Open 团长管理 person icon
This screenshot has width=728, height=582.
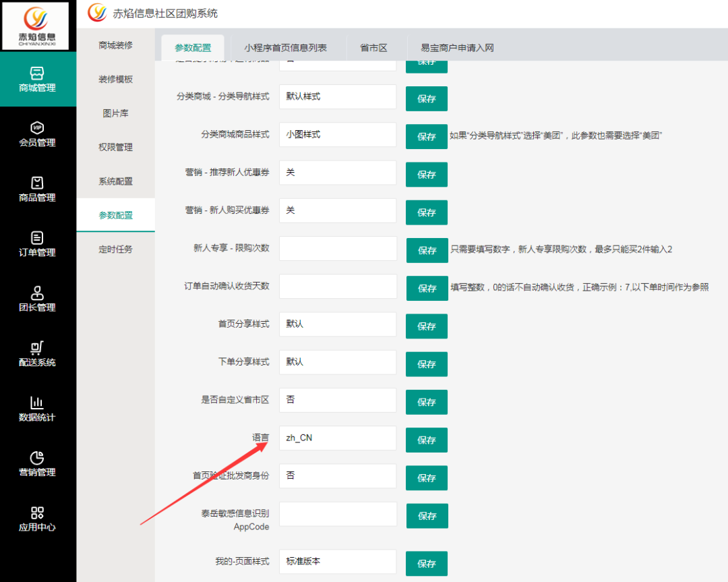coord(38,293)
